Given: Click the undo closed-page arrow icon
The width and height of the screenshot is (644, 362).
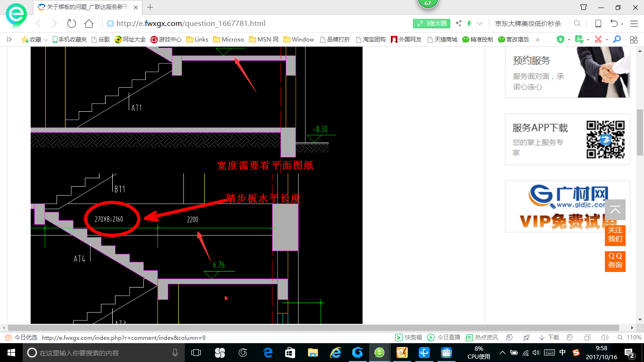Looking at the screenshot, I should tap(614, 24).
